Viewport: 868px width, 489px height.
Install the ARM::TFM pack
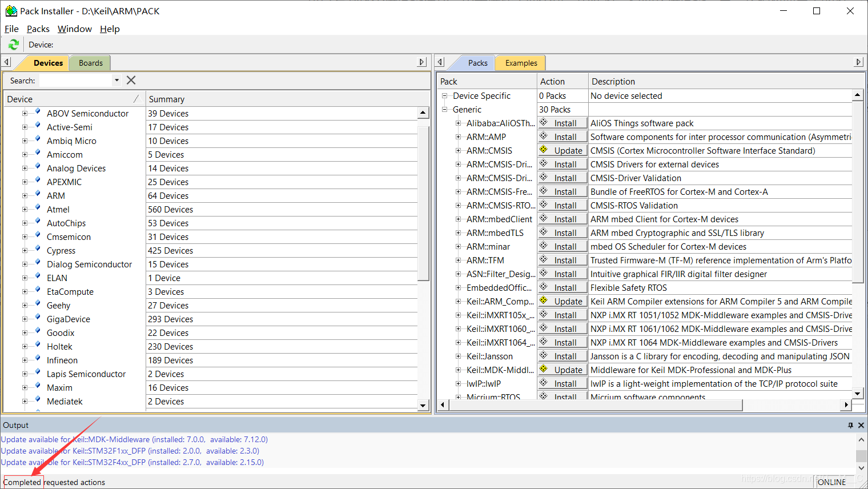pyautogui.click(x=562, y=260)
